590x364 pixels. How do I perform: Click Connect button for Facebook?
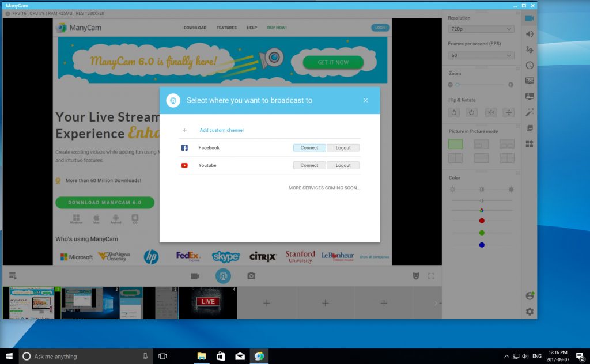coord(309,148)
